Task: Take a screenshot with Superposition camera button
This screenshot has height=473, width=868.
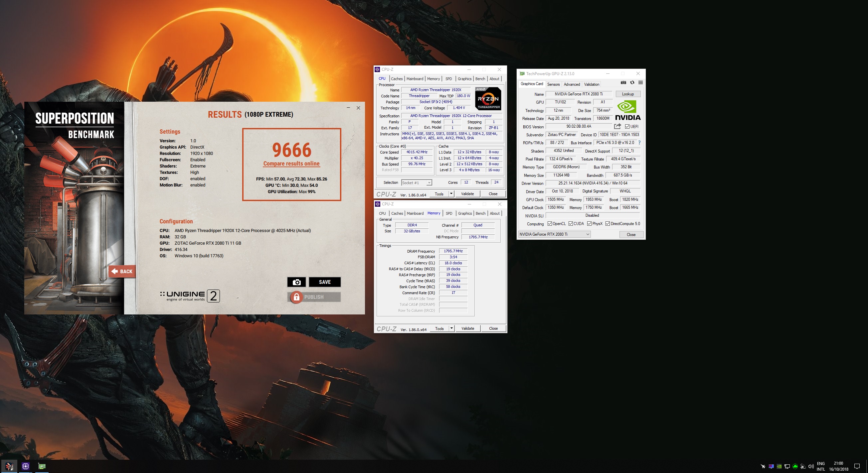Action: 296,282
